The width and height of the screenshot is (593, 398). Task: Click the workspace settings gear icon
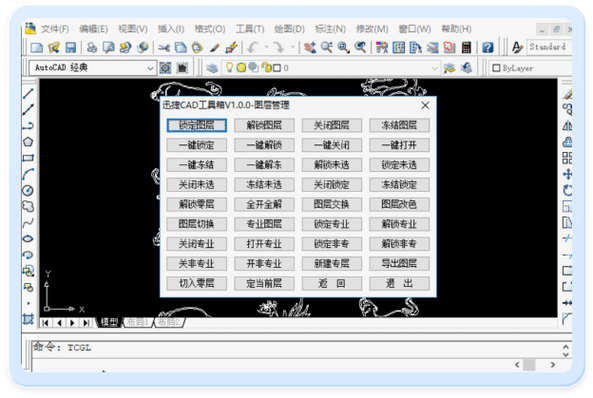(165, 68)
